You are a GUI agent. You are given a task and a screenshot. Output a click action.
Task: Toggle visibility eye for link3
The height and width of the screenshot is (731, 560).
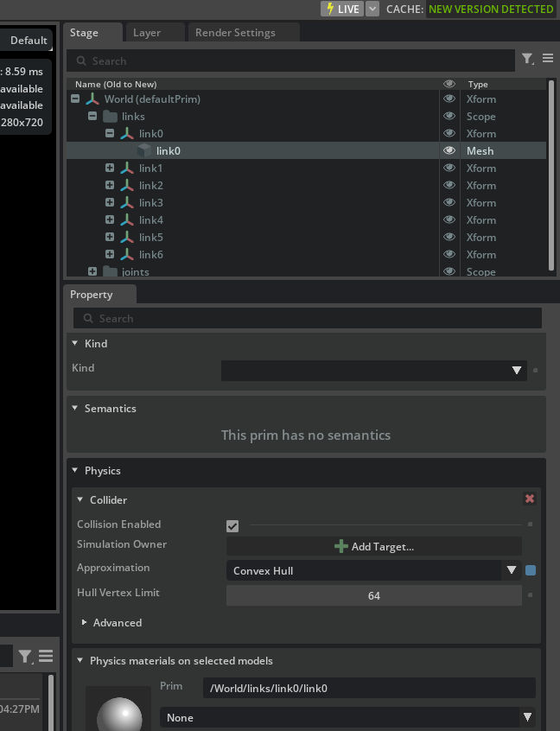tap(449, 203)
